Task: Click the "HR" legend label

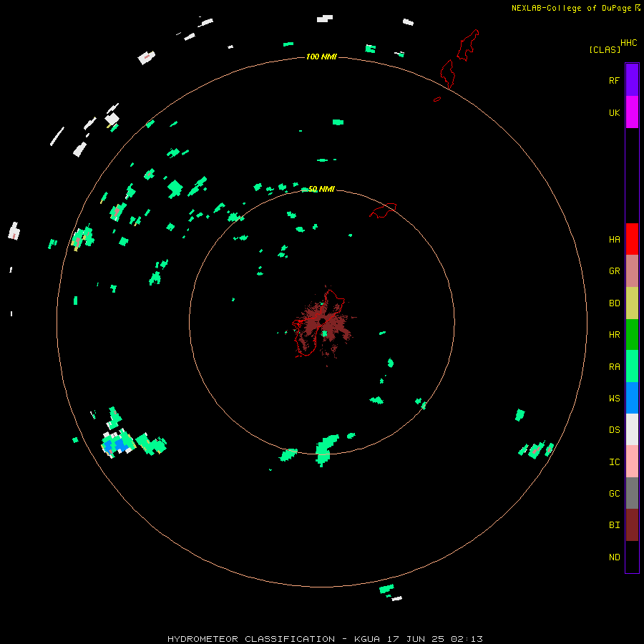Action: pos(614,335)
